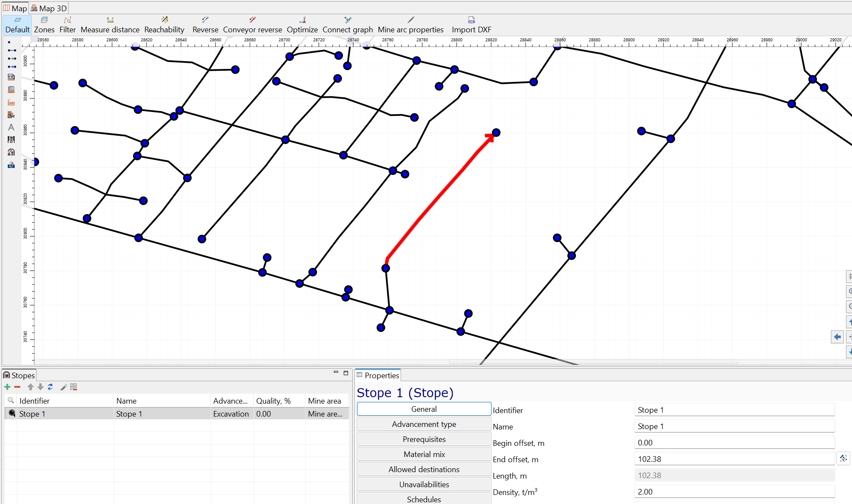Click the Excavation cell of Stope 1
The height and width of the screenshot is (504, 852).
[x=231, y=414]
